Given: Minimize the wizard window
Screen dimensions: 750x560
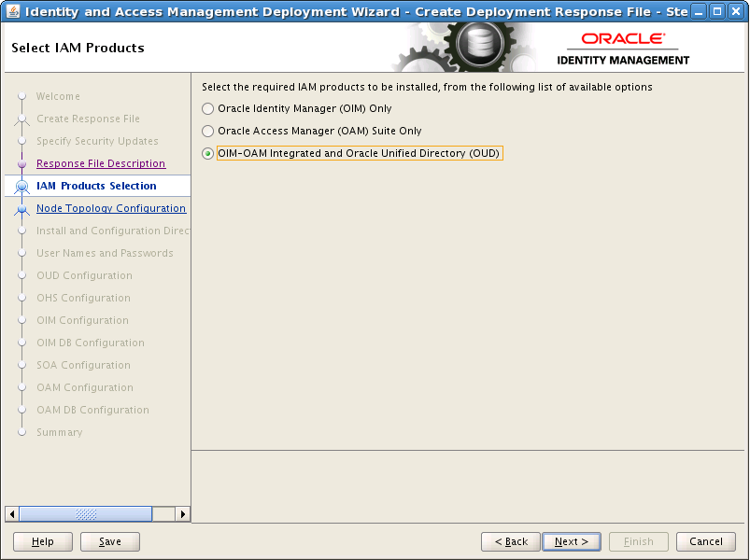Looking at the screenshot, I should click(699, 11).
